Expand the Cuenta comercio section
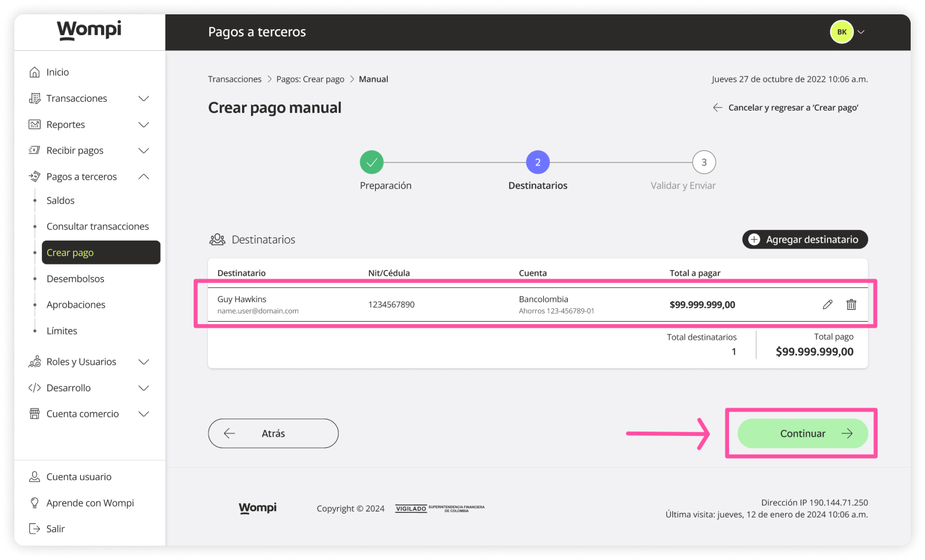 pos(143,413)
